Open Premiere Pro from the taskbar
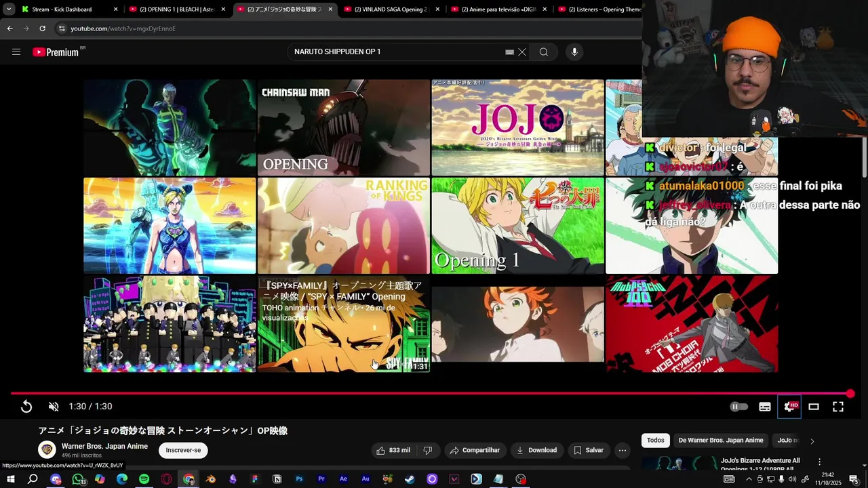Image resolution: width=868 pixels, height=488 pixels. pos(321,479)
